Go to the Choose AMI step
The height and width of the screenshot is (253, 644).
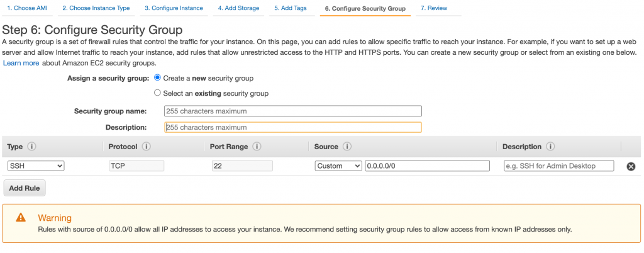point(26,8)
